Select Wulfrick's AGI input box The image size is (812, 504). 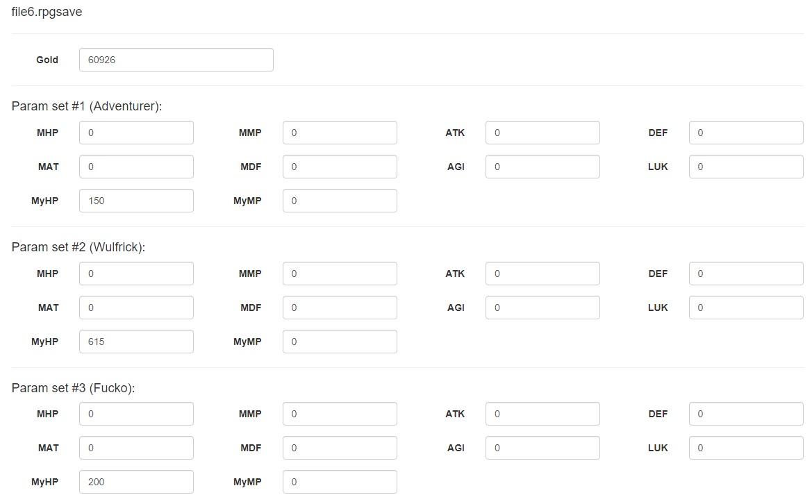[x=542, y=308]
